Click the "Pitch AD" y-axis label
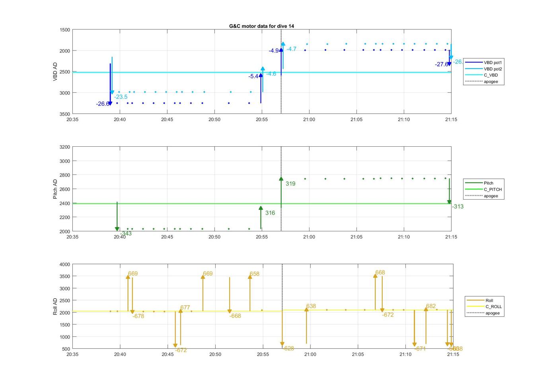The width and height of the screenshot is (557, 392). click(x=55, y=189)
